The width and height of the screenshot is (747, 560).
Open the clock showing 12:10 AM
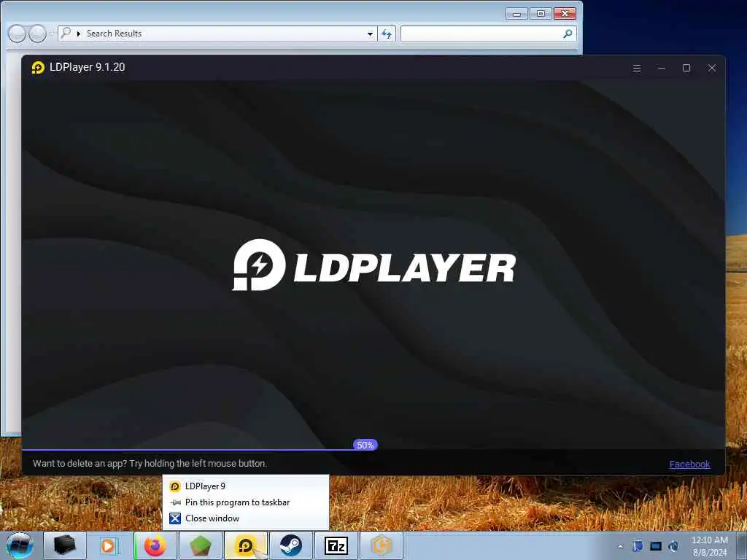[710, 546]
